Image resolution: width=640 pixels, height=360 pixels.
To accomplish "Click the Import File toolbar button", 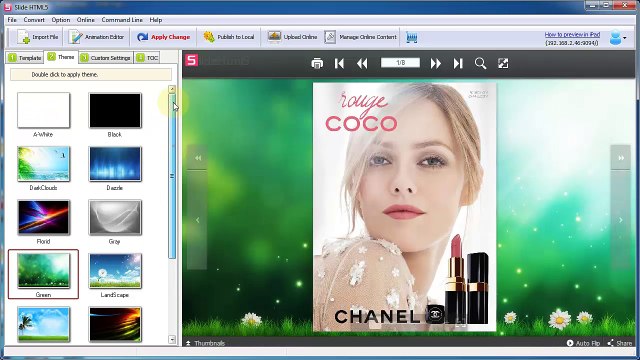I will click(38, 37).
